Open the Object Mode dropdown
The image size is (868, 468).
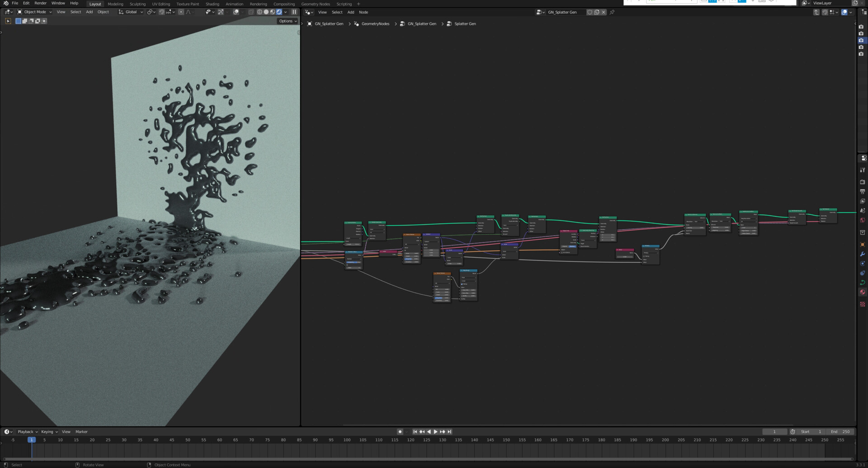(35, 12)
